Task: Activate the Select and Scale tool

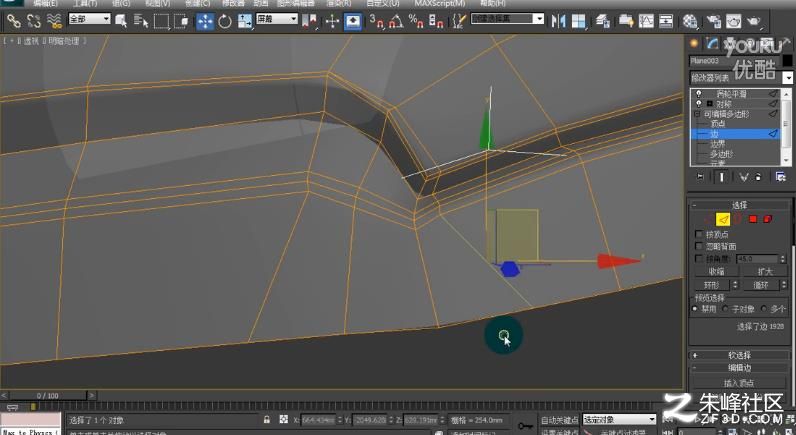Action: coord(245,21)
